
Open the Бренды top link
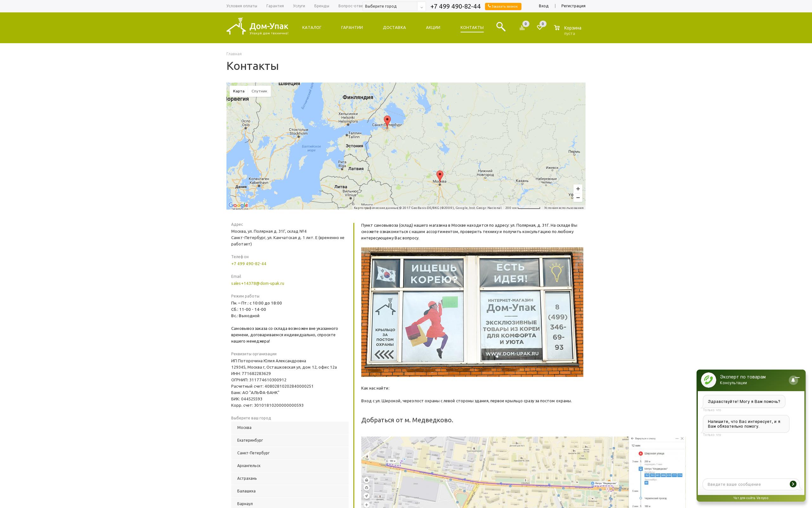tap(321, 6)
